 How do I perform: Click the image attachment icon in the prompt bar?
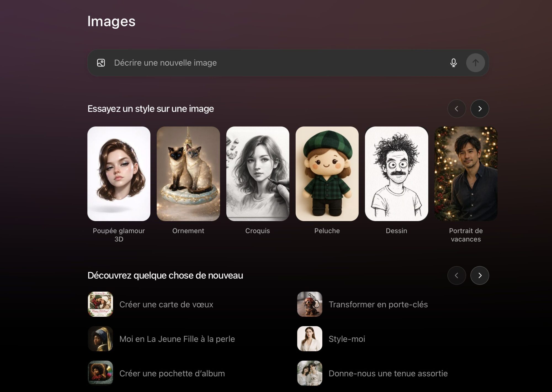point(101,63)
